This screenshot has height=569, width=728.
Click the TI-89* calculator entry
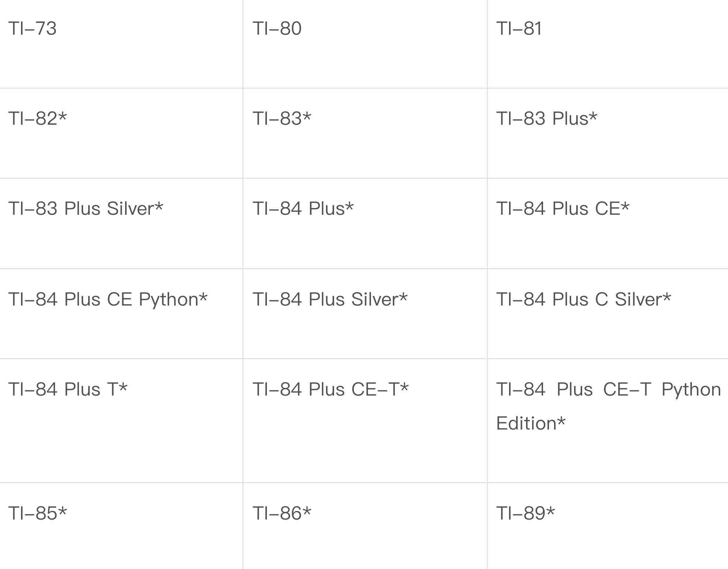(526, 513)
